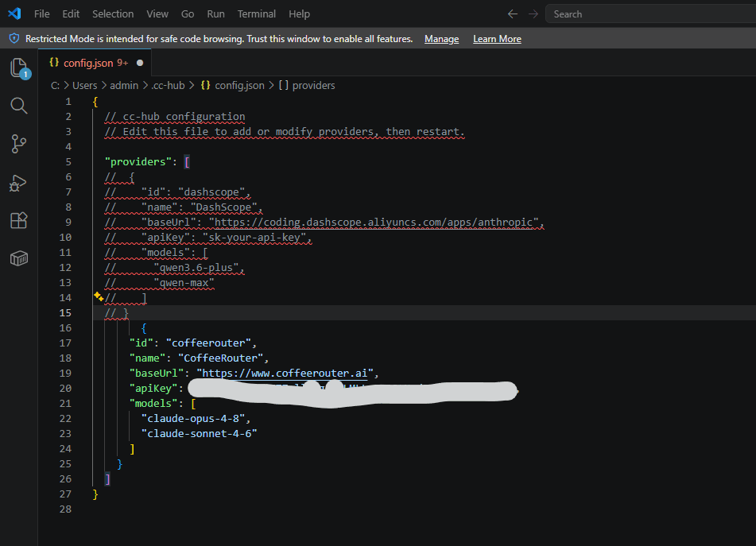Close the config.json tab via unsaved dot
This screenshot has height=546, width=756.
point(140,63)
